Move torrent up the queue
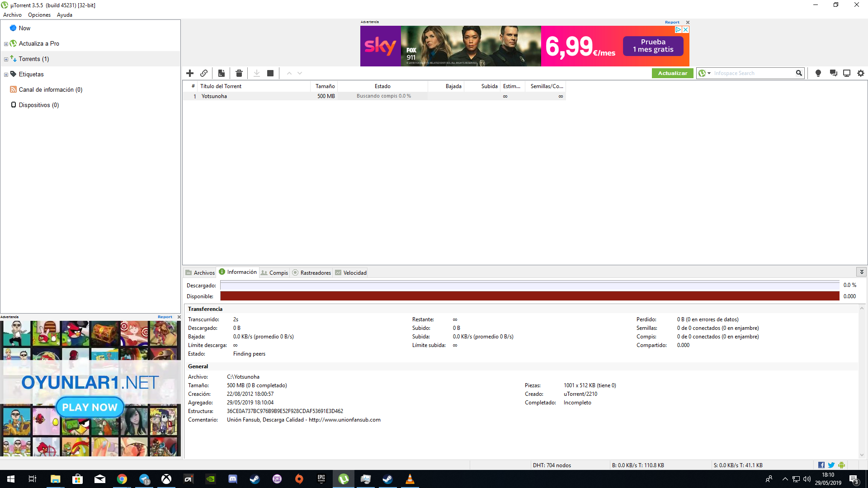The image size is (868, 488). pos(289,73)
